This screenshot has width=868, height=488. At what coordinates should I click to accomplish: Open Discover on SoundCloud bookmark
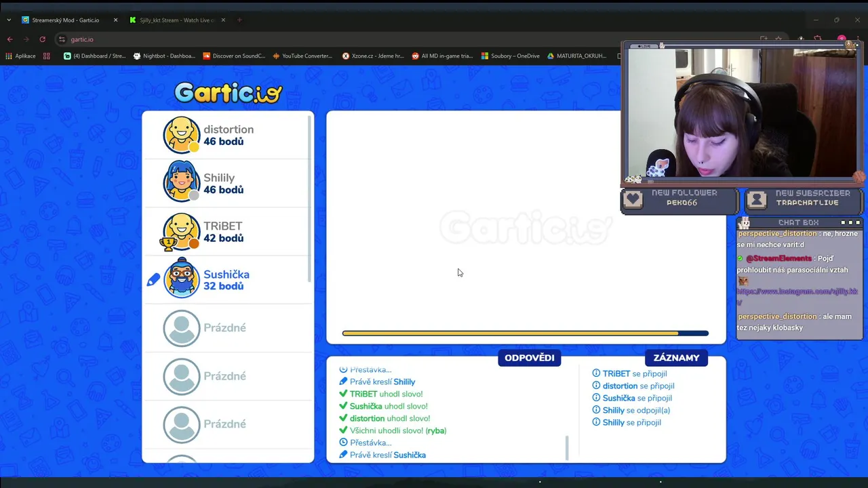235,56
